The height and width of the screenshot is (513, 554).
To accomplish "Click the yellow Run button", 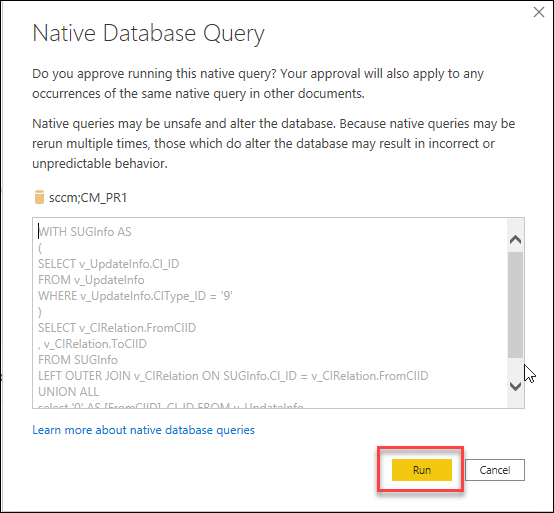I will [x=422, y=470].
